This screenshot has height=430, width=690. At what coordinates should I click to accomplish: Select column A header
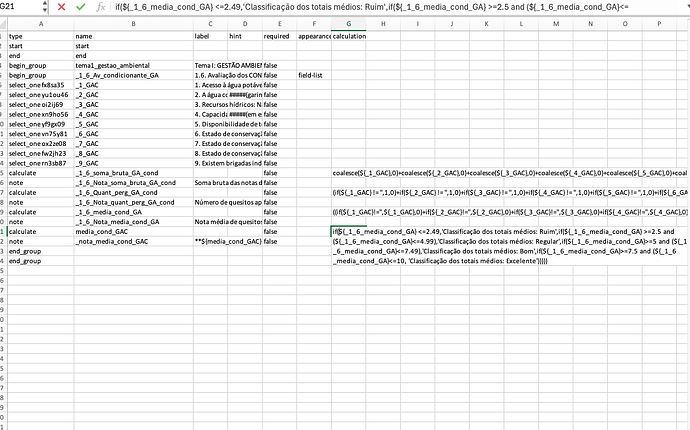40,24
